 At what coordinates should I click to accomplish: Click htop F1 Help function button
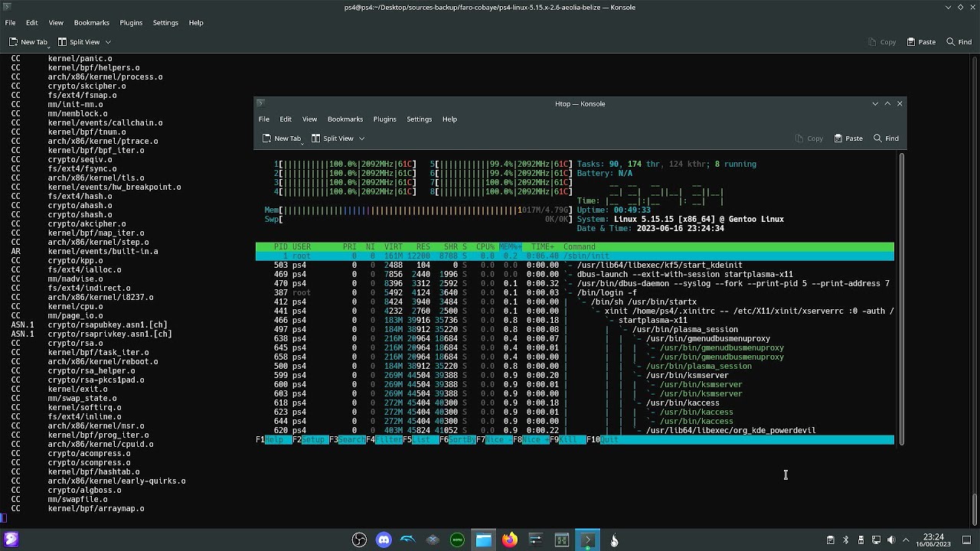[274, 440]
